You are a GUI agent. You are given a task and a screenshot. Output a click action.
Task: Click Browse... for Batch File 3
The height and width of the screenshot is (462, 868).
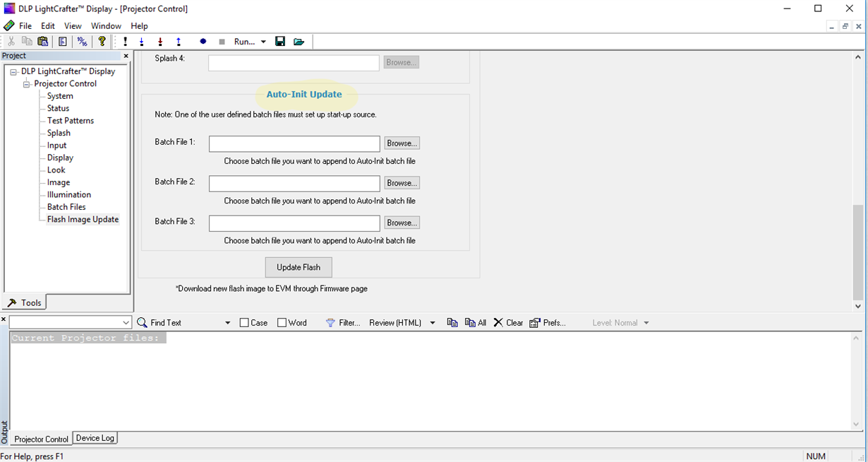402,223
